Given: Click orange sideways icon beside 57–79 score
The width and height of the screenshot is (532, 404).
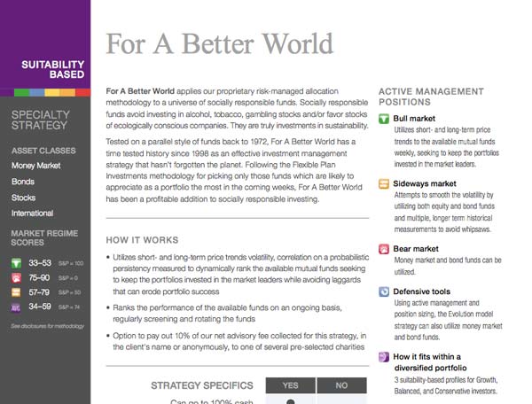Looking at the screenshot, I should coord(16,292).
